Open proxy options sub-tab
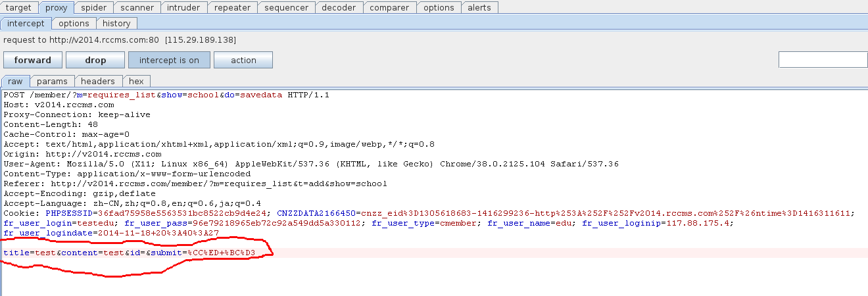Viewport: 868px width, 296px height. (74, 23)
